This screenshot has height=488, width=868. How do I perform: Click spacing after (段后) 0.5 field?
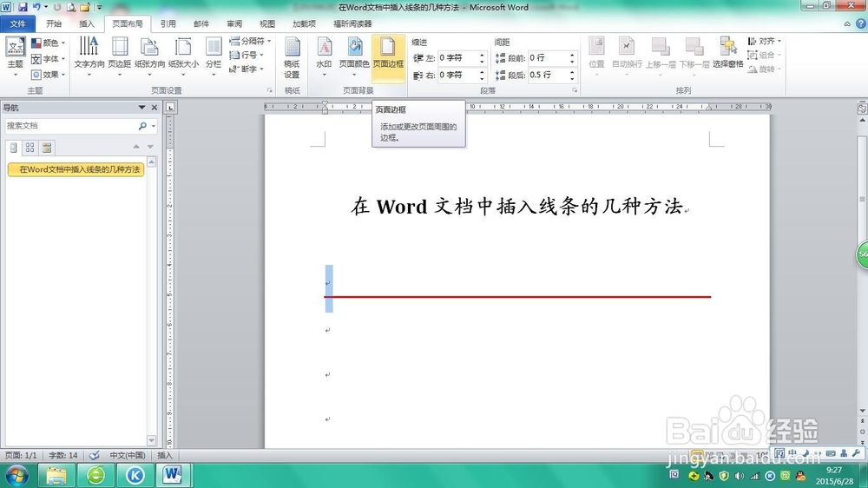548,75
